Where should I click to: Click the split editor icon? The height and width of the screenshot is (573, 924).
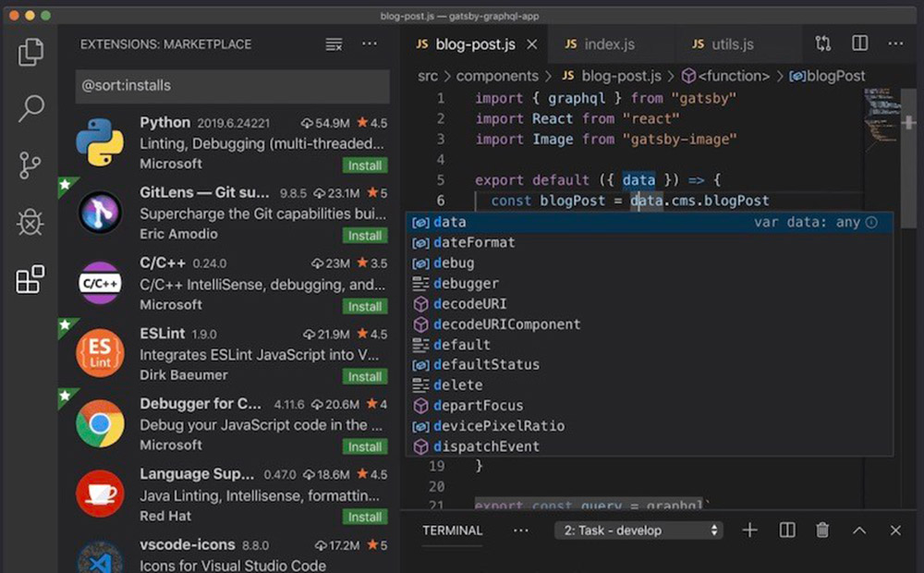coord(859,43)
